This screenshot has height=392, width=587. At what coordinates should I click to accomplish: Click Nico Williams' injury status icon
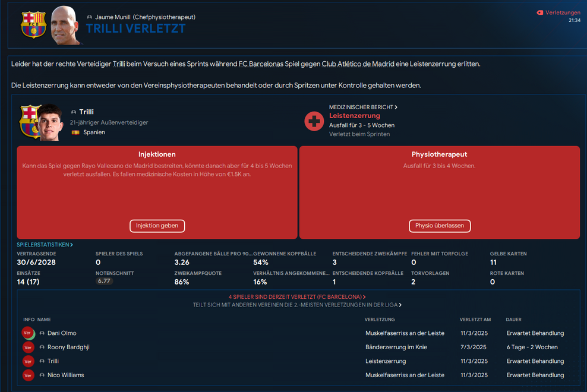click(x=28, y=375)
